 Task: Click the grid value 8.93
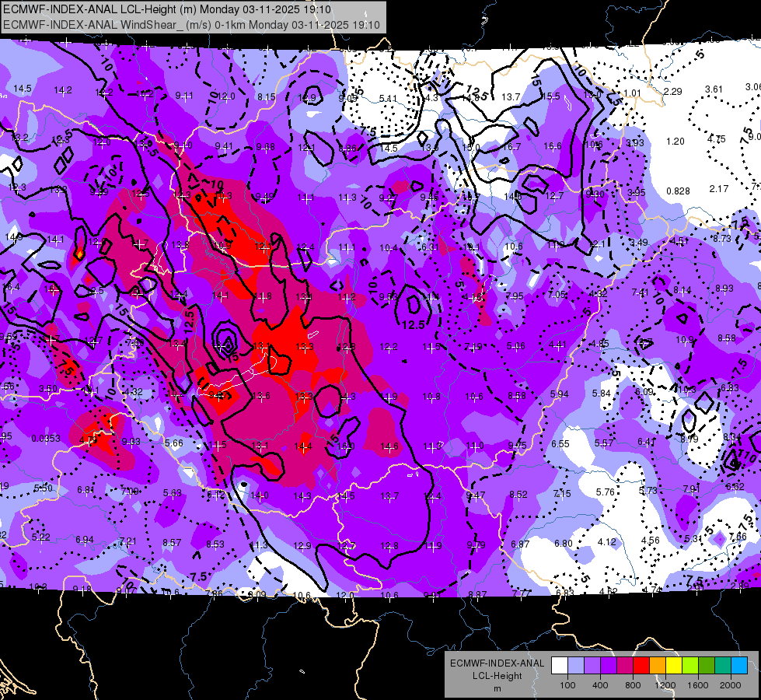click(724, 288)
